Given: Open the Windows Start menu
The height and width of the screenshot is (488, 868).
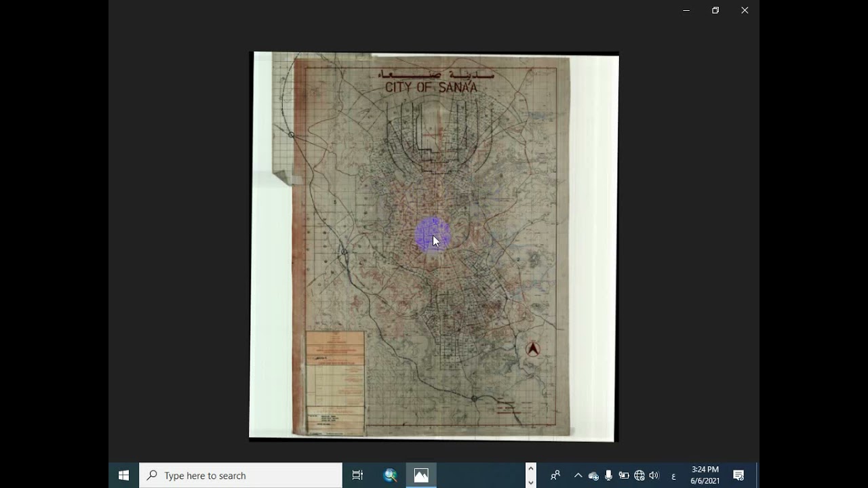Looking at the screenshot, I should point(123,475).
